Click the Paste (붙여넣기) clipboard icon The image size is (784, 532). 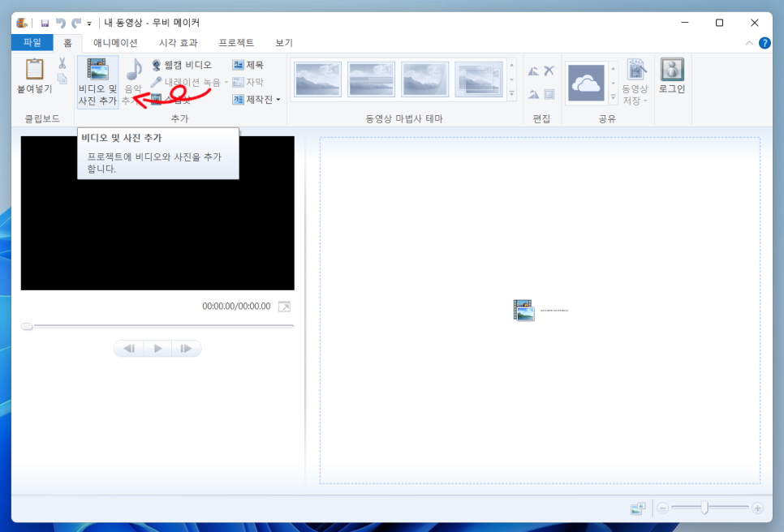pyautogui.click(x=35, y=70)
